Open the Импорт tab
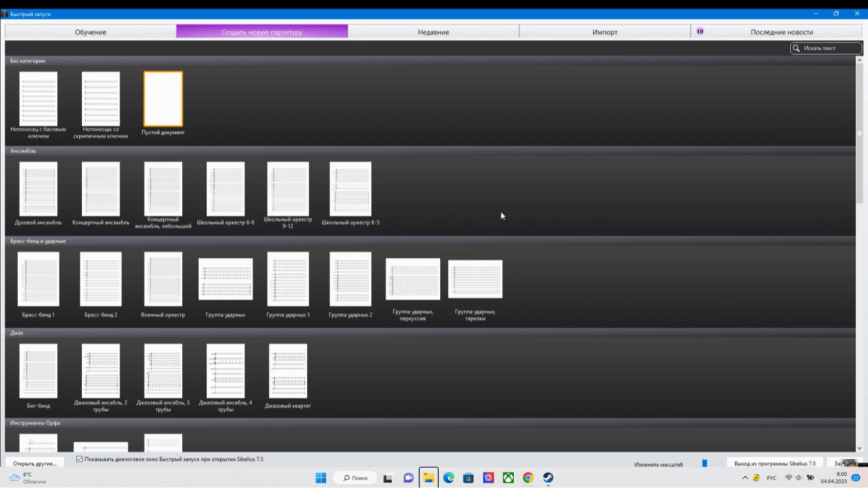868x489 pixels. pos(605,32)
